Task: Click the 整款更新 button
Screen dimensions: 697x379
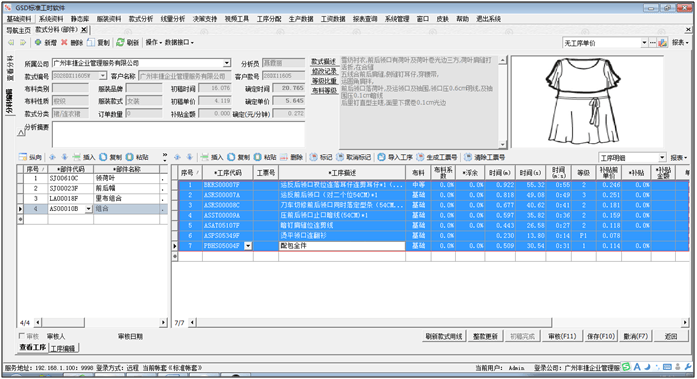Action: 485,336
